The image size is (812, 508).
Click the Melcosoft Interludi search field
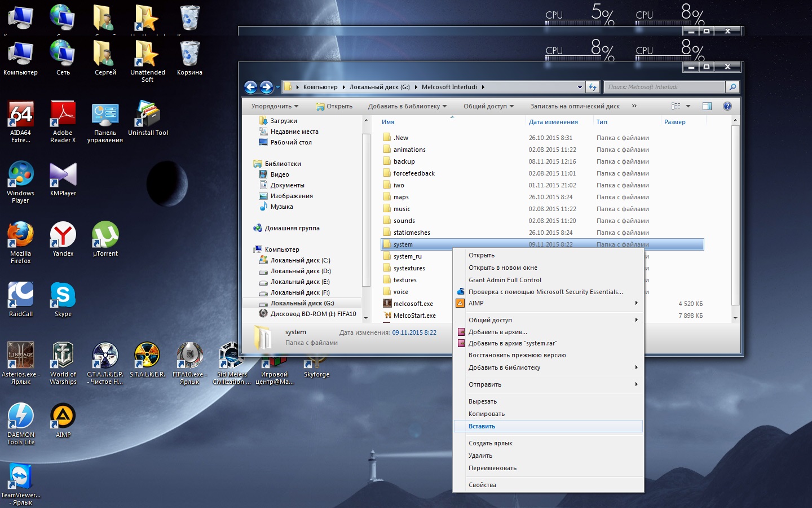(664, 87)
